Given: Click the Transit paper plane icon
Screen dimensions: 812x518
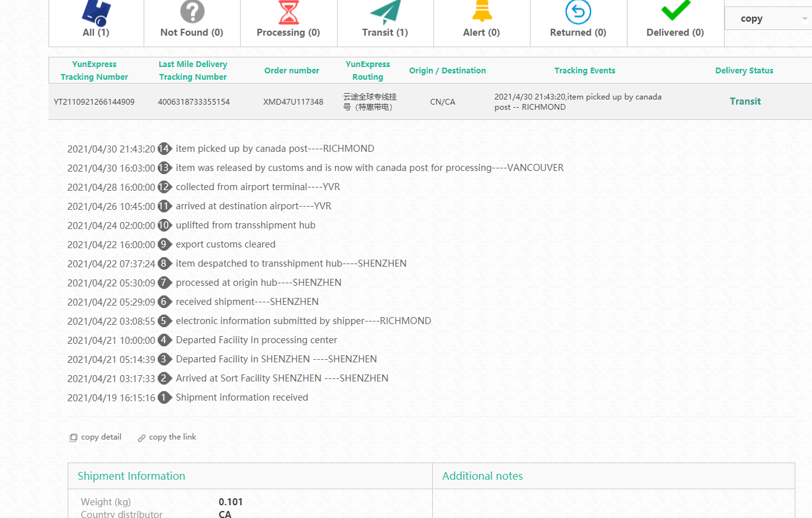Looking at the screenshot, I should click(386, 11).
